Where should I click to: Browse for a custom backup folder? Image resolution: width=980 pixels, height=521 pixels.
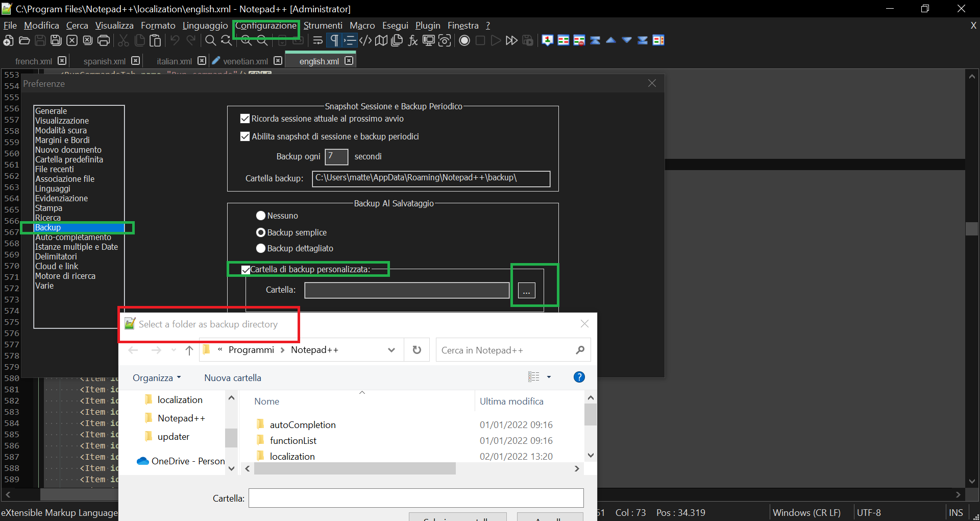point(526,290)
